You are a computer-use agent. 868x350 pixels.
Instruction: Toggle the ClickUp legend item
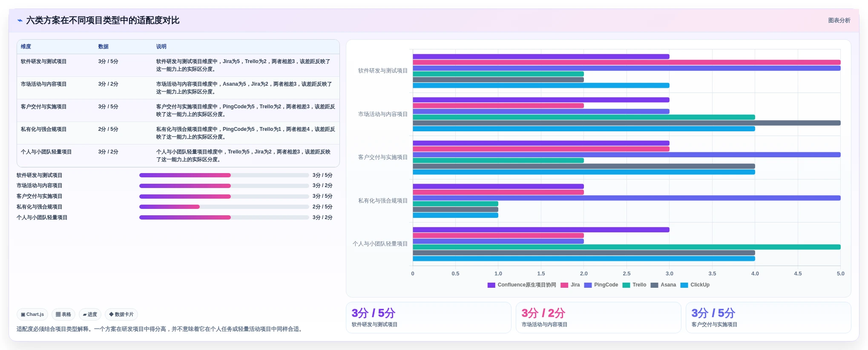[x=695, y=285]
